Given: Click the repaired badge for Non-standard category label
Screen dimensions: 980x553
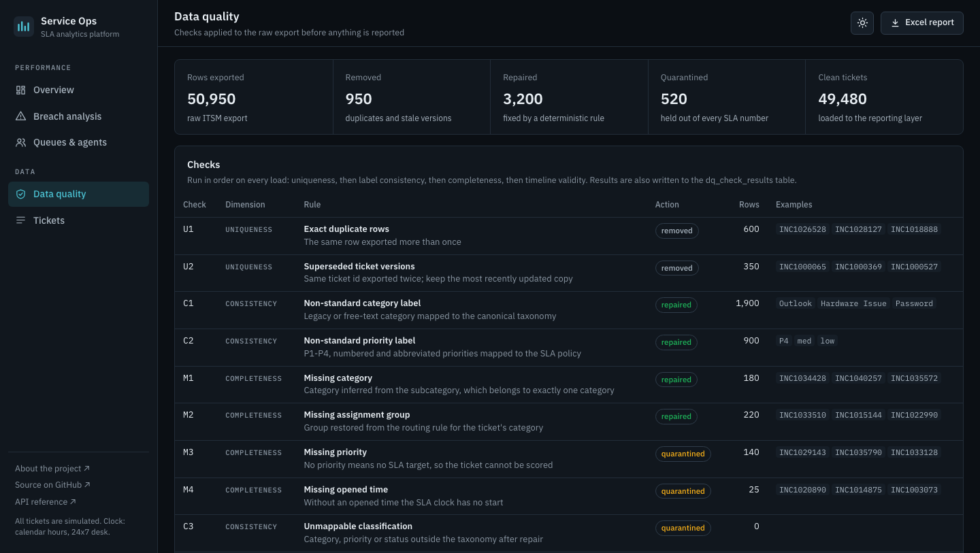Looking at the screenshot, I should coord(676,305).
